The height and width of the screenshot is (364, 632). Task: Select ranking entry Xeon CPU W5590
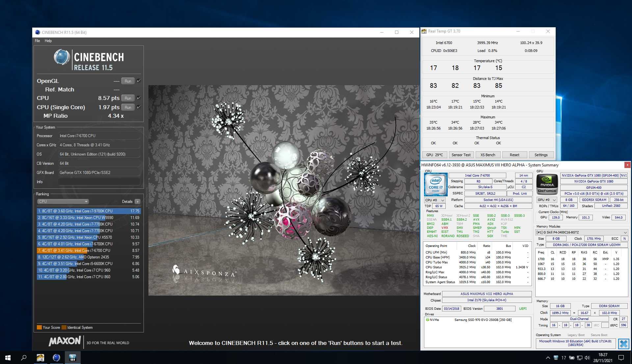pos(89,218)
